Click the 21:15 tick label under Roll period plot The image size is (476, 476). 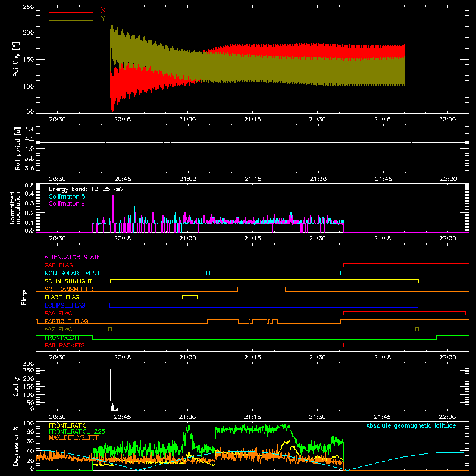pyautogui.click(x=253, y=179)
